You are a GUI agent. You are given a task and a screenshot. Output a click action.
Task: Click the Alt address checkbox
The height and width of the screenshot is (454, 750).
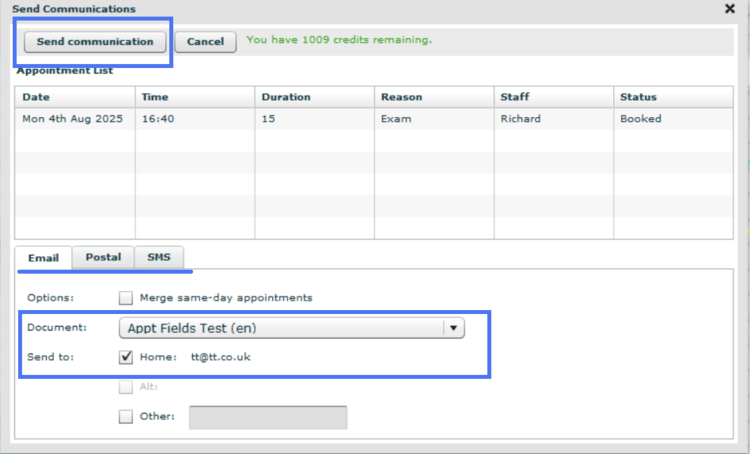pos(126,387)
